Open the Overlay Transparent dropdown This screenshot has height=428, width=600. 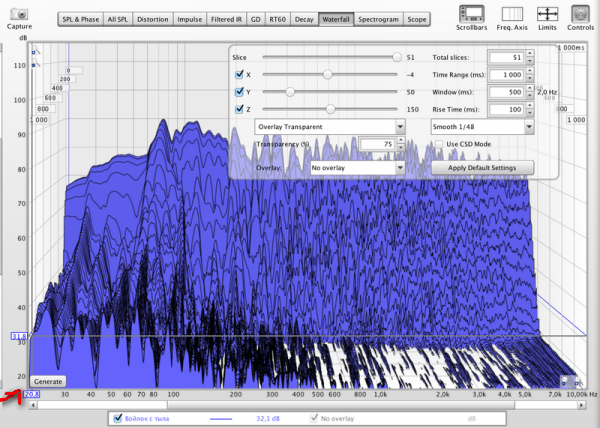click(x=329, y=127)
